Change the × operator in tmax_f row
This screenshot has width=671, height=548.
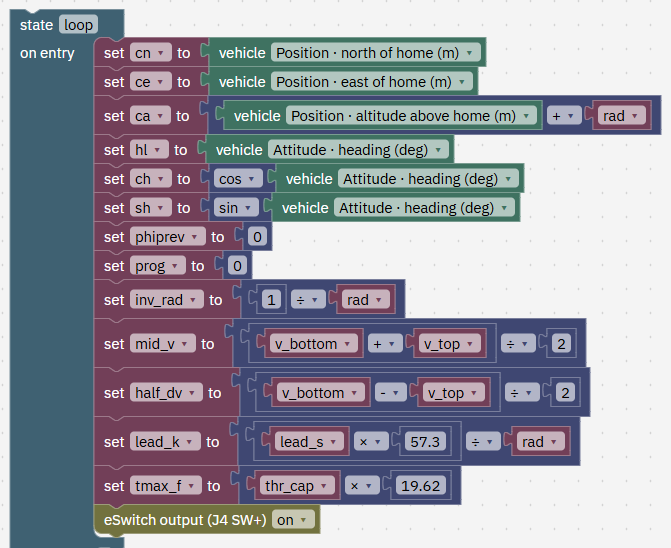tap(362, 486)
